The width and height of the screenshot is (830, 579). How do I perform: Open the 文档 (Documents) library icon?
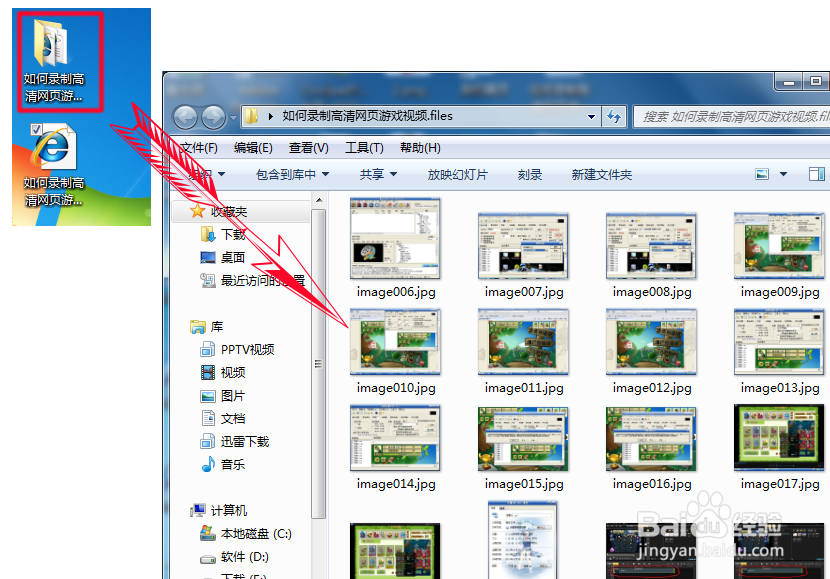[232, 418]
